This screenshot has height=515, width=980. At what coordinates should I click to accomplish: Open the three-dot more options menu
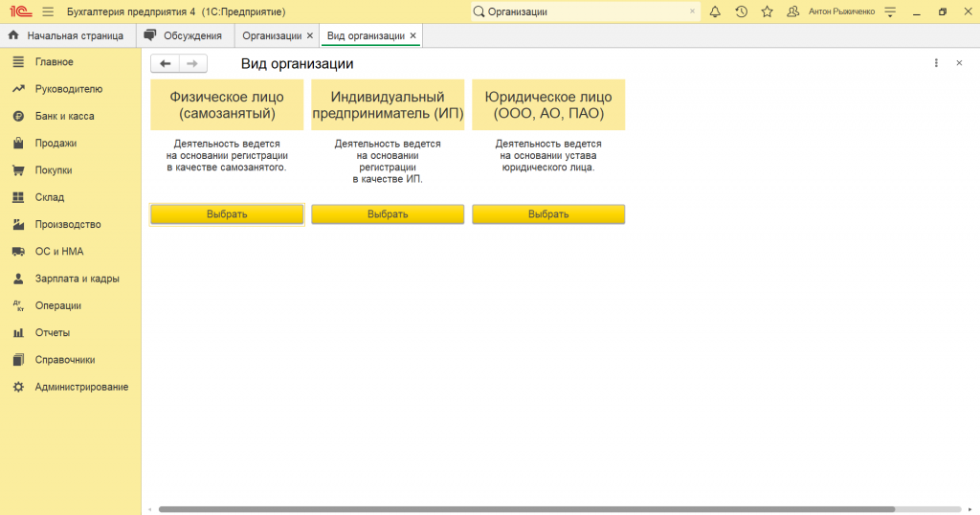[x=936, y=63]
